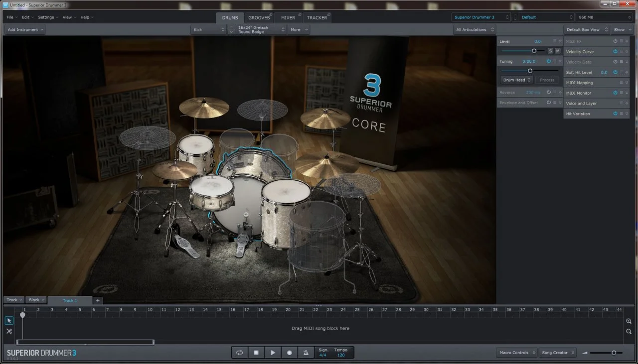Start playback with the play button

pos(273,353)
